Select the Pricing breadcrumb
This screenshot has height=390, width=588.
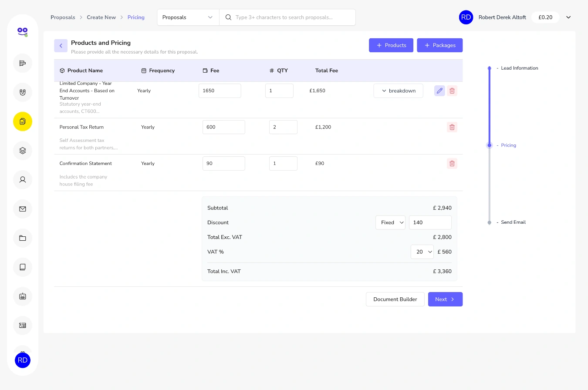tap(136, 17)
